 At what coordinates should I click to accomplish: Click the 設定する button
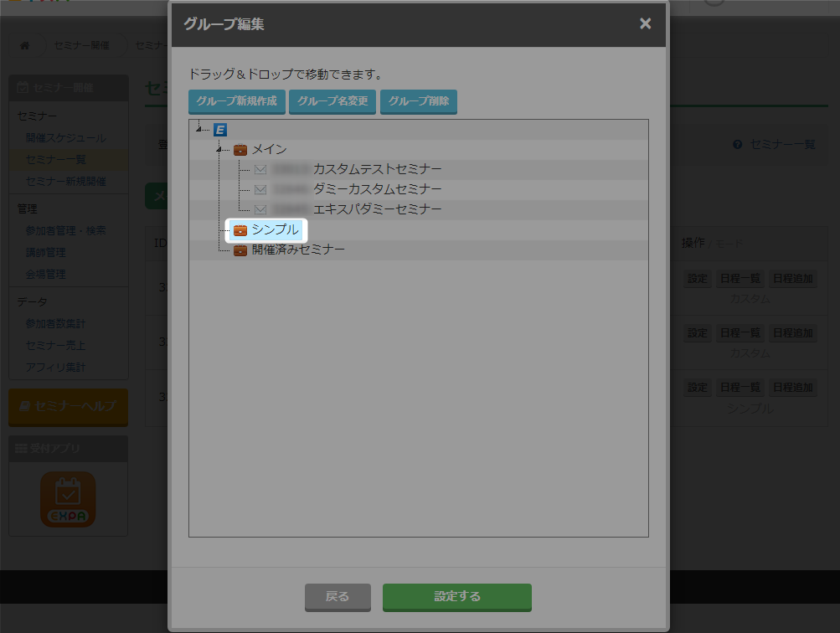(457, 597)
